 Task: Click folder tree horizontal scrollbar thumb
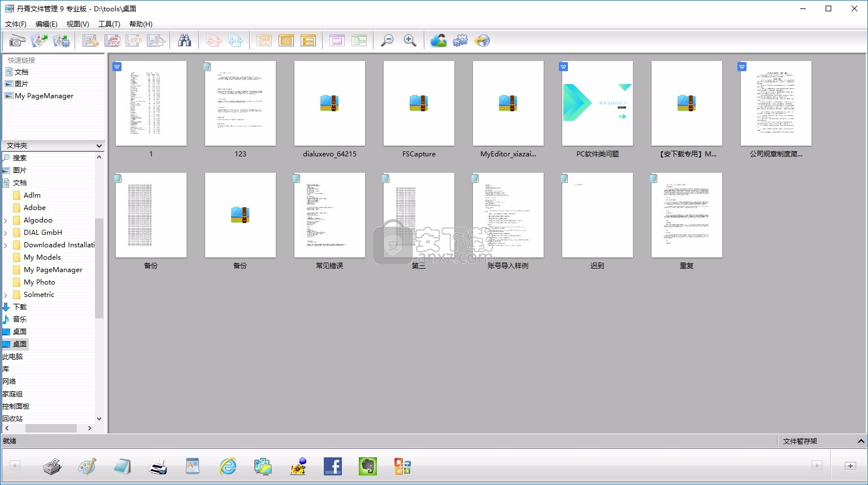coord(51,429)
